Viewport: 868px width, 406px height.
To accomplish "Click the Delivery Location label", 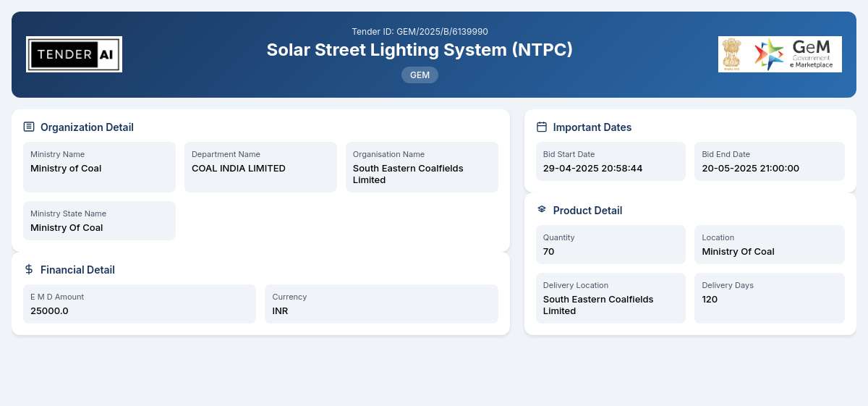I will (576, 285).
